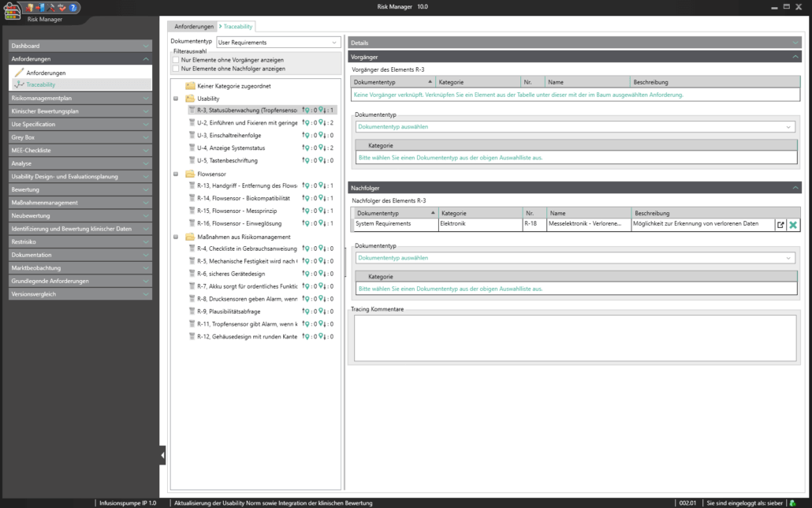
Task: Open the linked R-18 successor element
Action: (x=780, y=225)
